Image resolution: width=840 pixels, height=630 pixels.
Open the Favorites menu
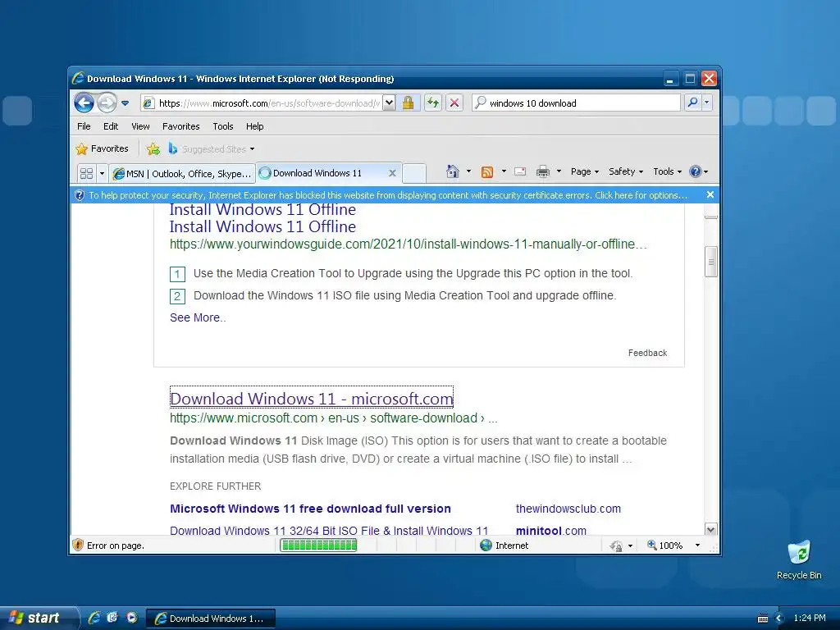point(181,126)
